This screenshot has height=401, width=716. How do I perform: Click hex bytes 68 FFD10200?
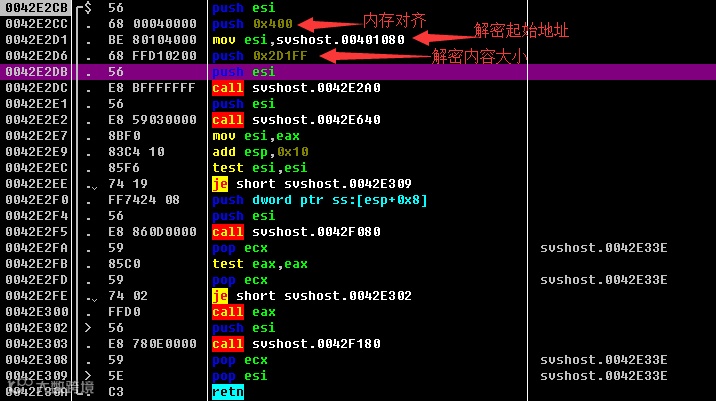click(152, 56)
